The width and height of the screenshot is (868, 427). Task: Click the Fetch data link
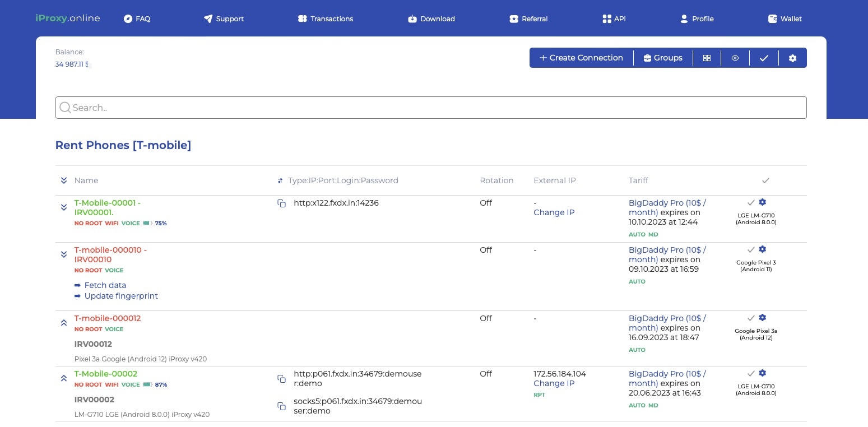coord(105,285)
